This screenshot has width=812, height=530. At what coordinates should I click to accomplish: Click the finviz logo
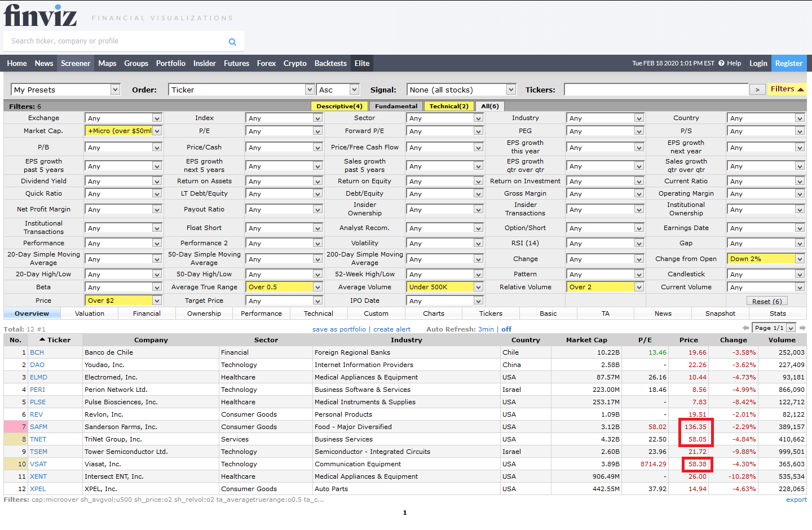40,15
